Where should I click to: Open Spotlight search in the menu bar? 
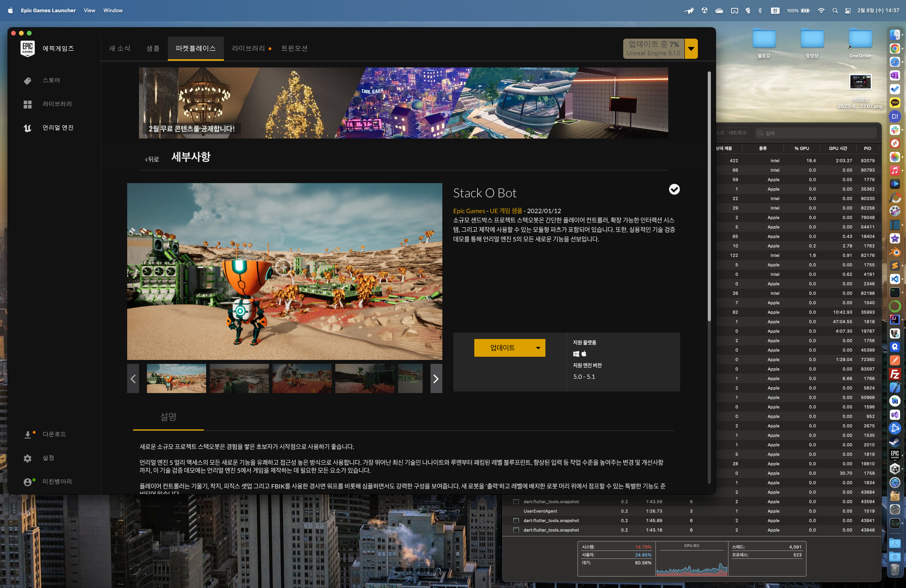coord(835,11)
